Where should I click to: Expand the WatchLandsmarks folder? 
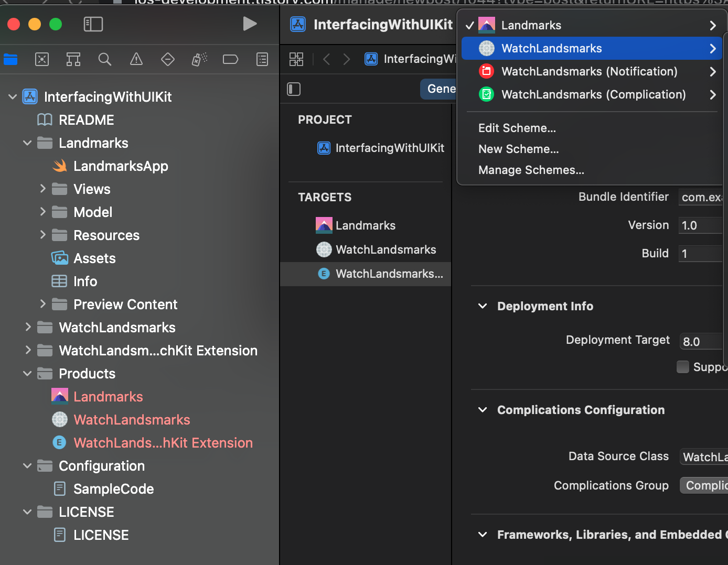pyautogui.click(x=28, y=327)
